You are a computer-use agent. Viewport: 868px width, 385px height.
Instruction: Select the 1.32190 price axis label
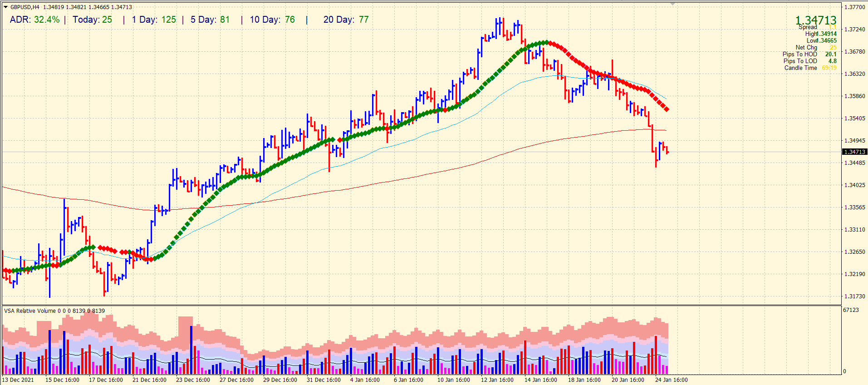(x=854, y=274)
